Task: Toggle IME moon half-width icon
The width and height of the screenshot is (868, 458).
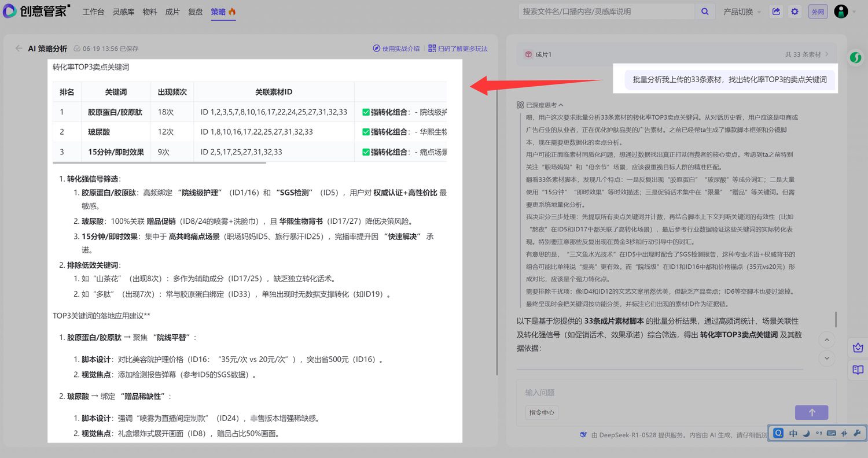Action: click(807, 433)
